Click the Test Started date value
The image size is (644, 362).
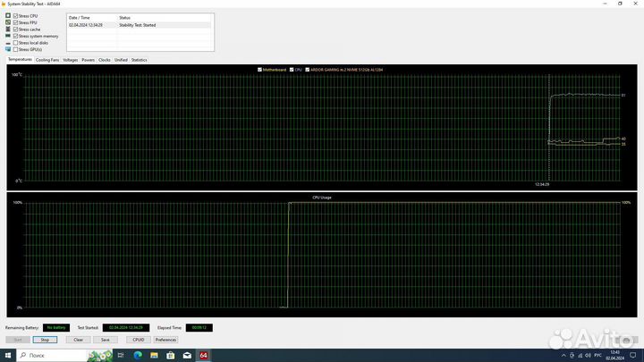126,327
